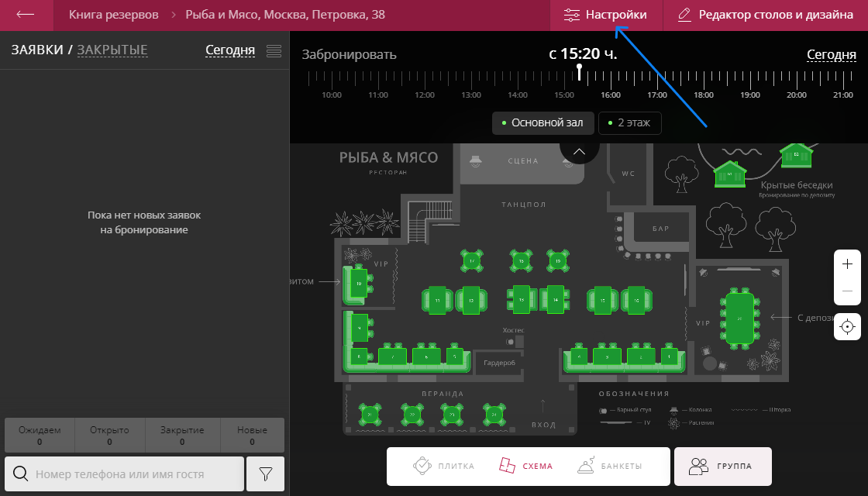Click the back arrow in header
This screenshot has width=868, height=496.
[x=26, y=15]
